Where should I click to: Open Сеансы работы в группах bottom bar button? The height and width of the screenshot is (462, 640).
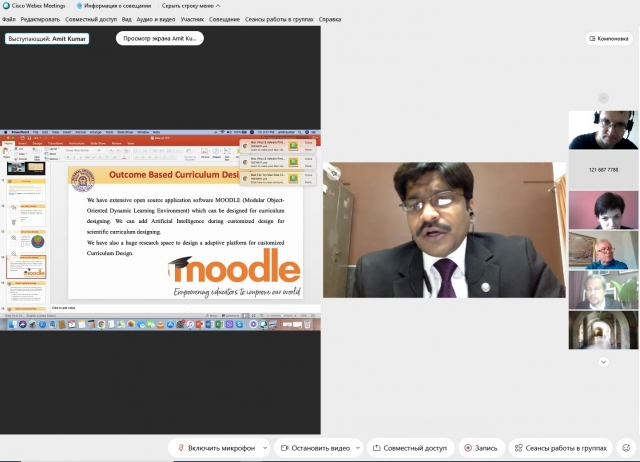click(x=561, y=448)
